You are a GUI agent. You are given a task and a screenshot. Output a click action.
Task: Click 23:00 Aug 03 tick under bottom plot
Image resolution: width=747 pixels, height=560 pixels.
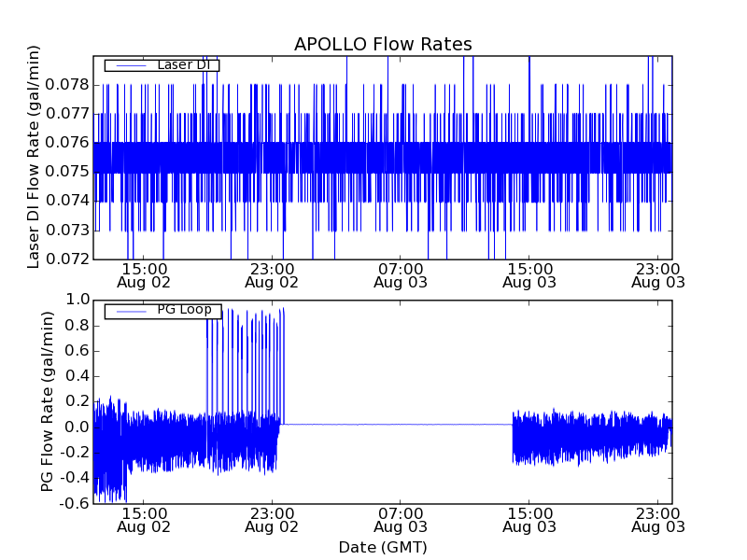658,520
